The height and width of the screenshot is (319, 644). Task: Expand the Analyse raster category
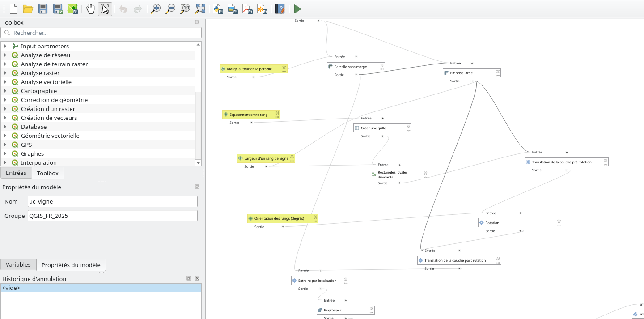pos(5,73)
